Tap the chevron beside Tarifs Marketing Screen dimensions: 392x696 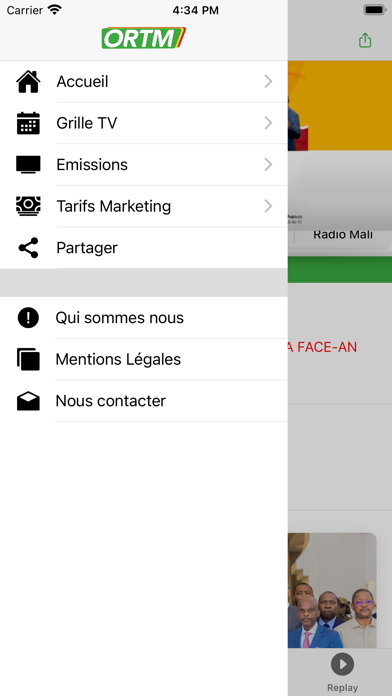[268, 206]
